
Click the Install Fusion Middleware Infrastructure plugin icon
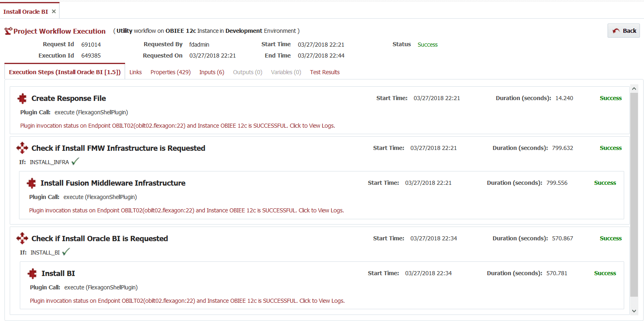point(31,183)
